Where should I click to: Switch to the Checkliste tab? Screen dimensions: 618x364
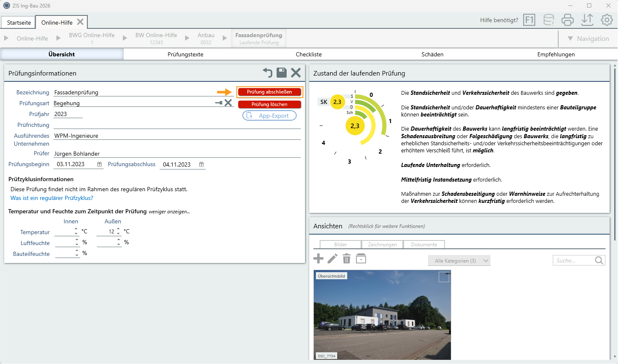pos(309,54)
